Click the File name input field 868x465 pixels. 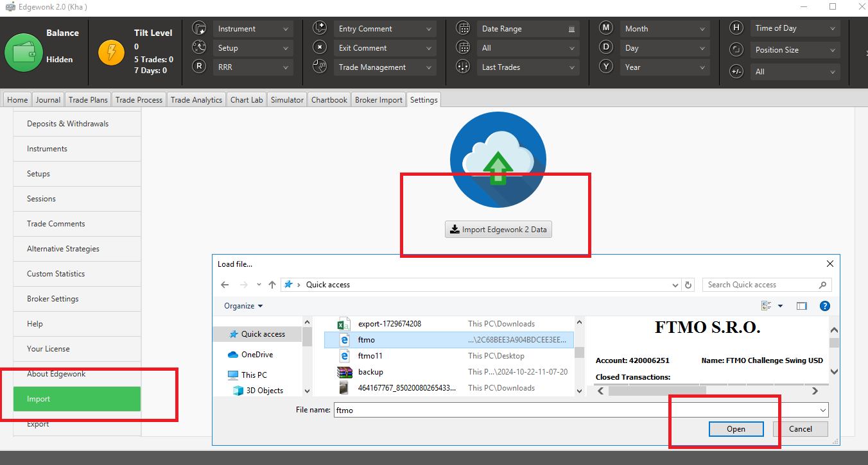coord(581,410)
